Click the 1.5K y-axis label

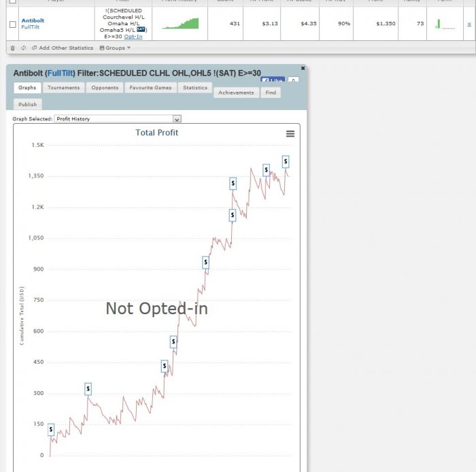click(37, 145)
